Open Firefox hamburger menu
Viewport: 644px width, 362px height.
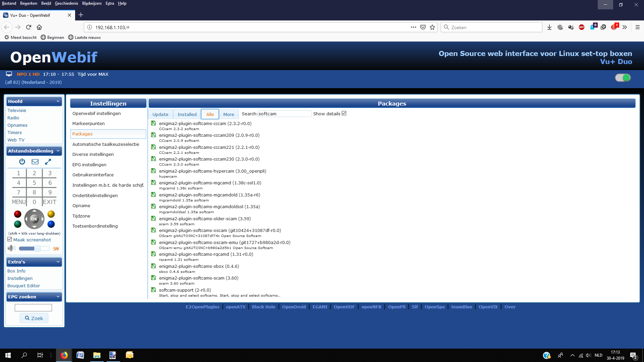[638, 27]
